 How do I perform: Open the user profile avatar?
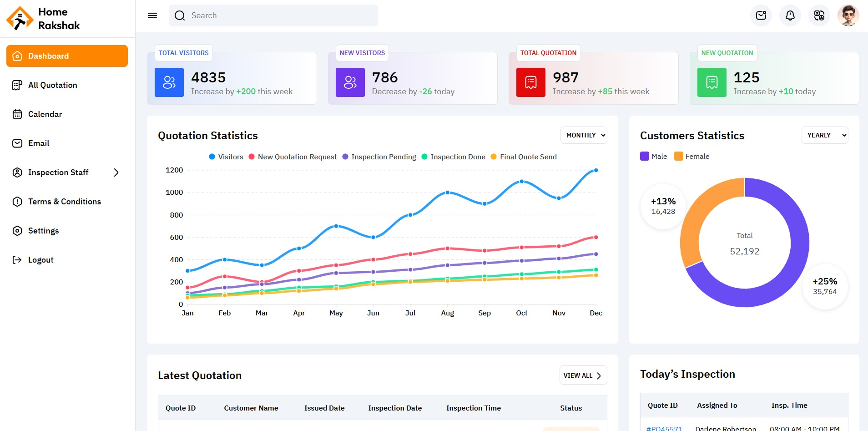[x=848, y=16]
